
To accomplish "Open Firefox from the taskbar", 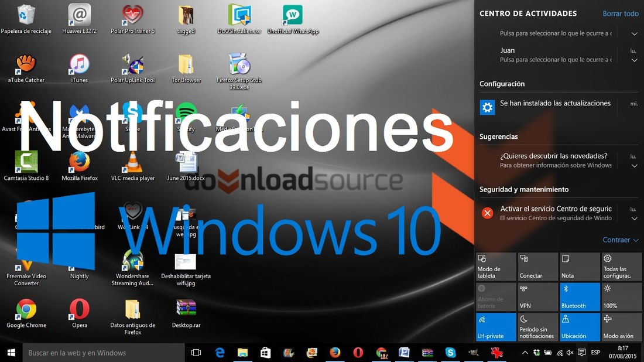I will click(x=335, y=353).
